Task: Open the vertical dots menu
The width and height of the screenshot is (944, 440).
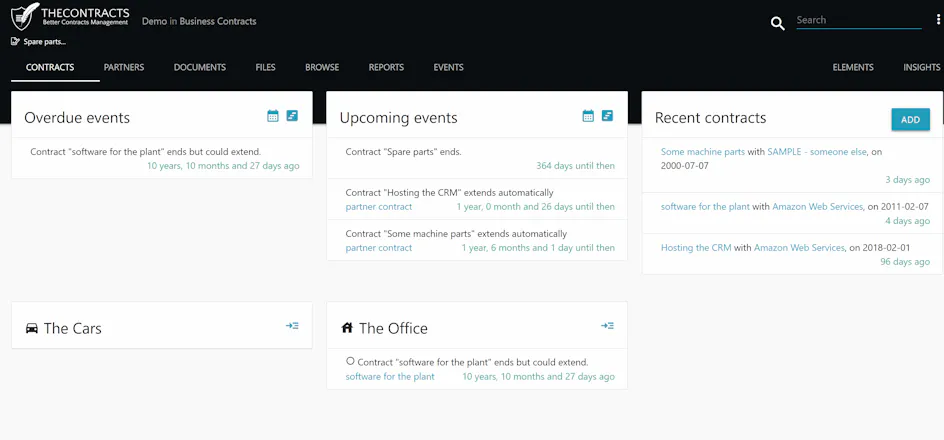Action: 938,20
